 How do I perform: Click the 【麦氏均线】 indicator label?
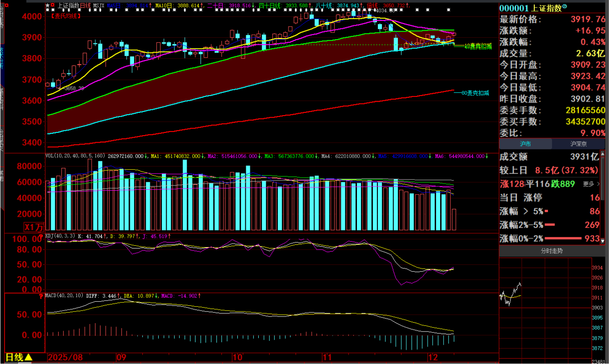click(x=65, y=15)
